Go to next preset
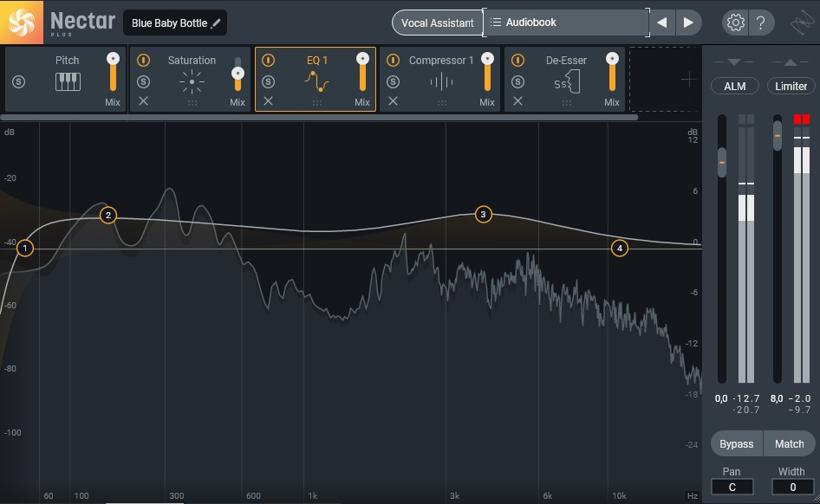The height and width of the screenshot is (504, 820). (x=688, y=23)
